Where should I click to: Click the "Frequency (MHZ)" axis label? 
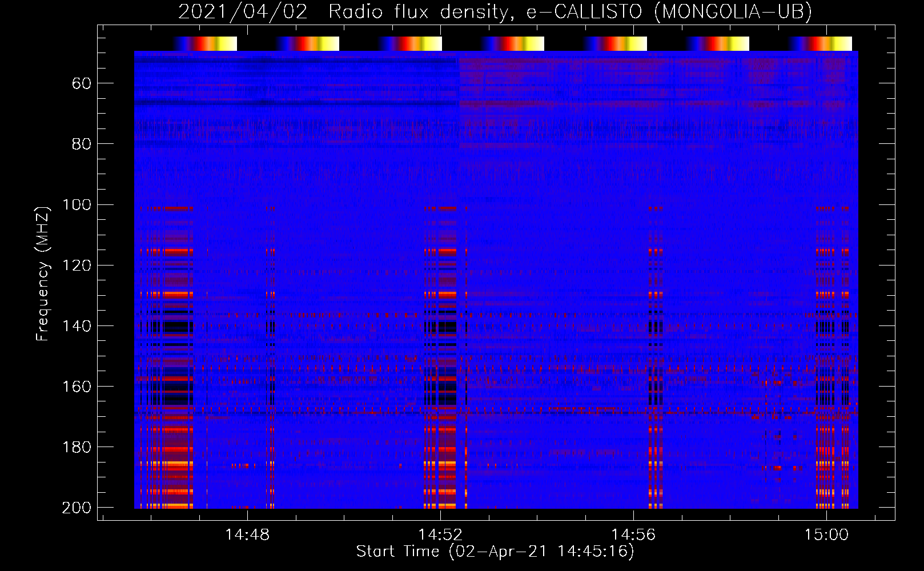43,274
